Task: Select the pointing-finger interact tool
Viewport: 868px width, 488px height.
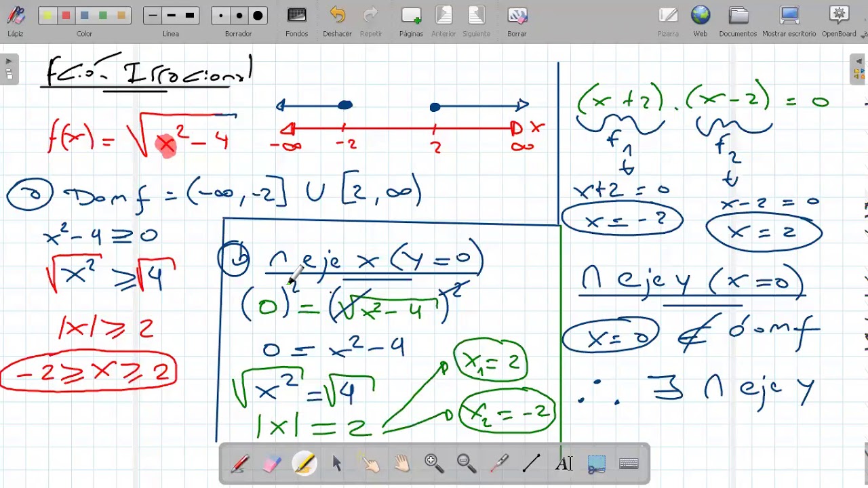Action: point(370,464)
